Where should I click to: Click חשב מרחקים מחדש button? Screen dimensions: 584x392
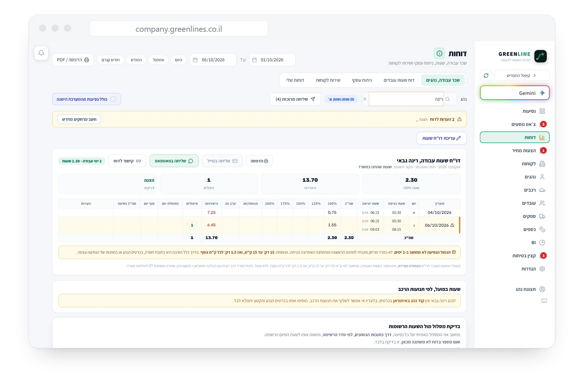(x=79, y=119)
